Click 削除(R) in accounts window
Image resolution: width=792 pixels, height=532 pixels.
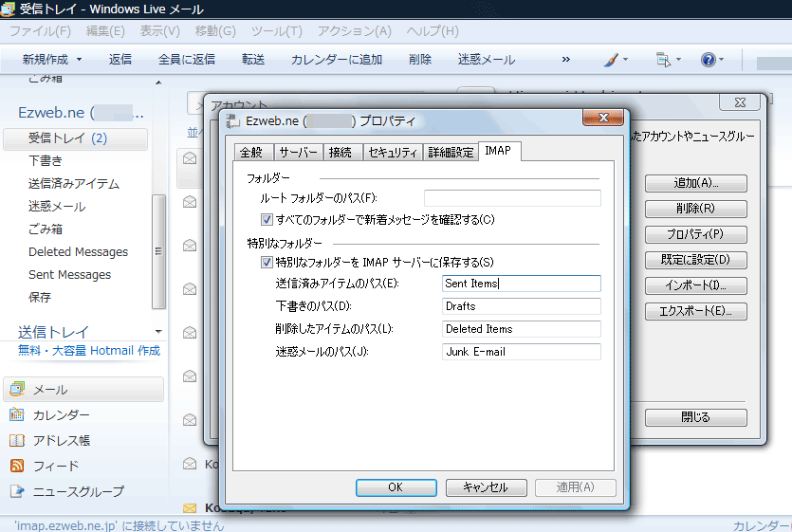point(696,209)
